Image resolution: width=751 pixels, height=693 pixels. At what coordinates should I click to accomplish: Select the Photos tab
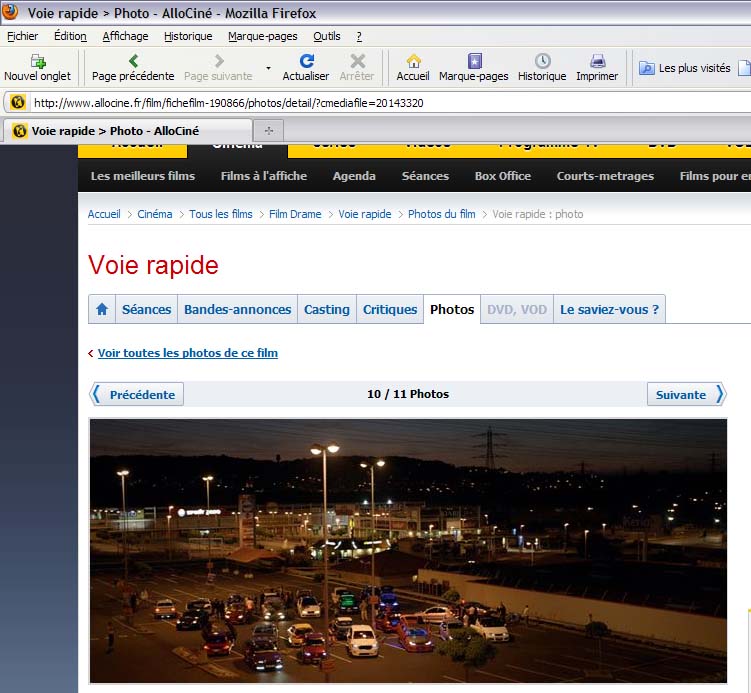point(452,309)
